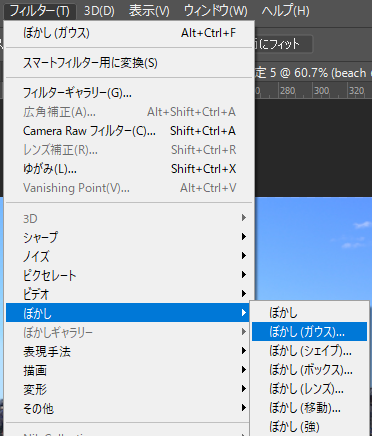Open フィルターギャラリー(G)...

point(129,93)
